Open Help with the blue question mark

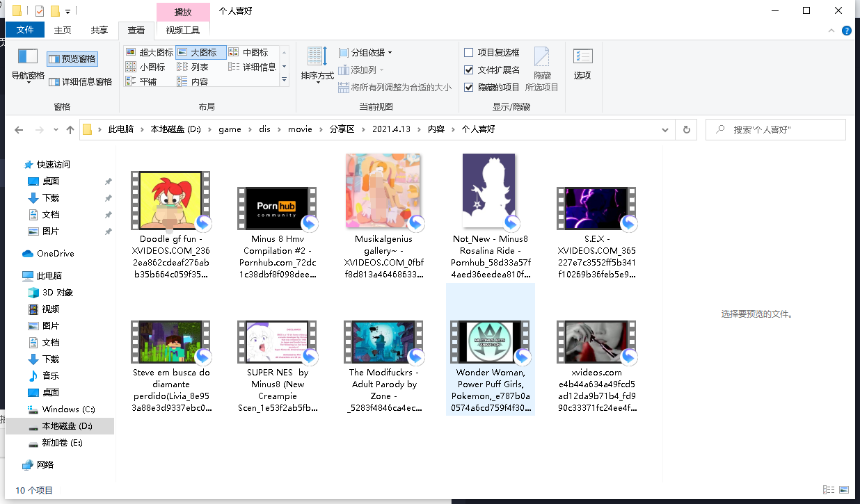(847, 31)
